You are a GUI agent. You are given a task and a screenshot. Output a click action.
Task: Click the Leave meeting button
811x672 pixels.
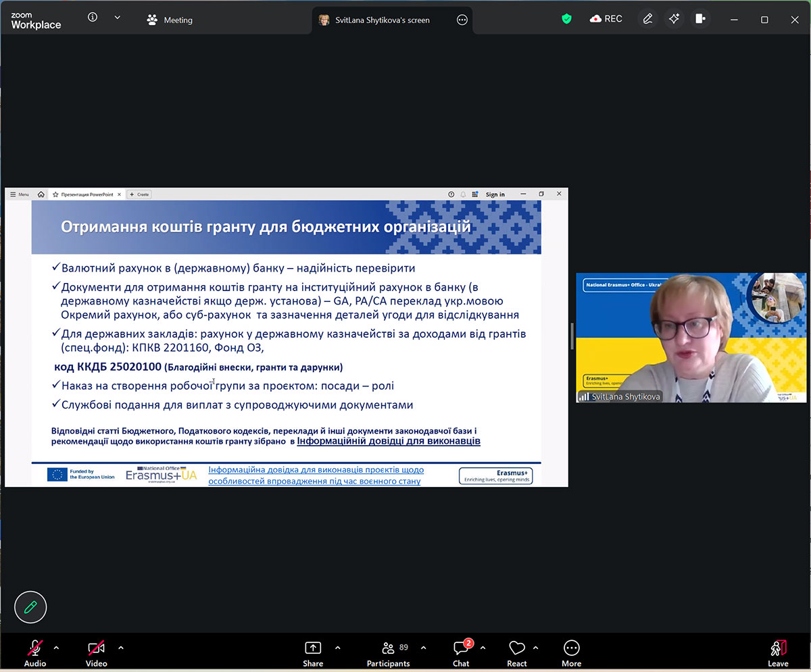[x=778, y=653]
